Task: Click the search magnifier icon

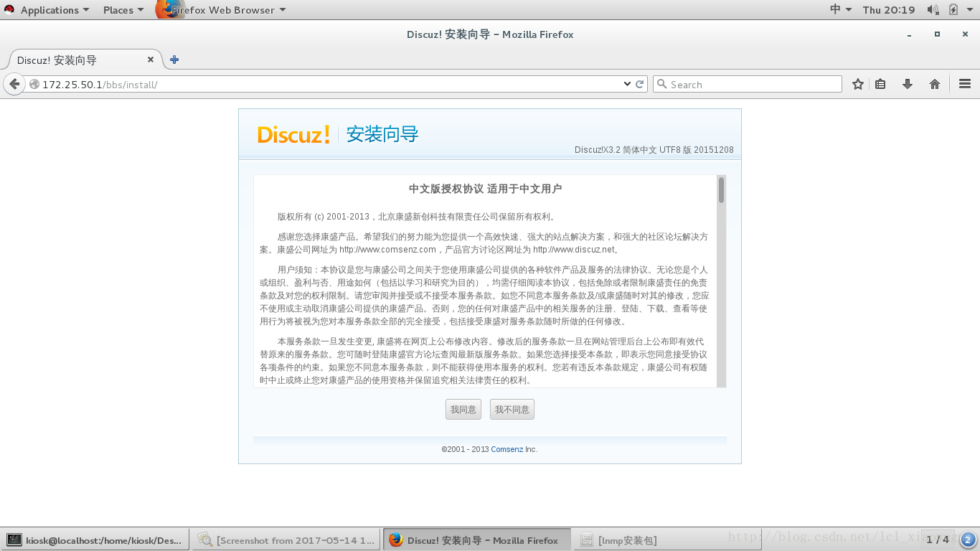Action: click(x=662, y=84)
